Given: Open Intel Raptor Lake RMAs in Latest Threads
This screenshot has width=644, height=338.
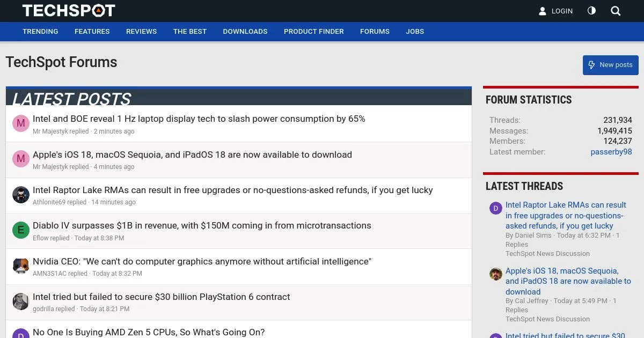Looking at the screenshot, I should pos(566,215).
